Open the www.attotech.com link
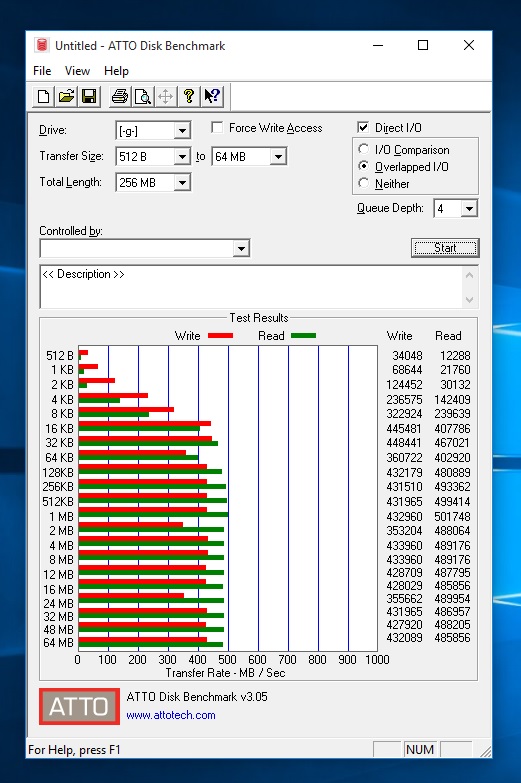 click(171, 715)
